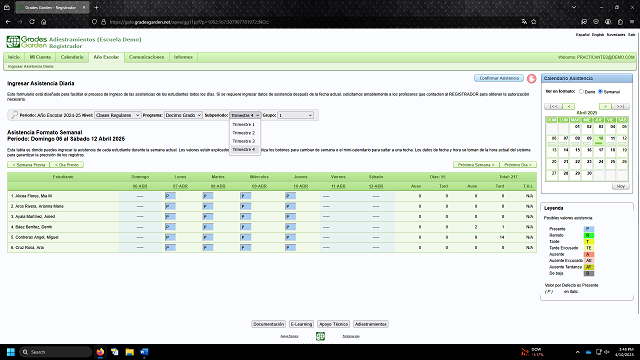The image size is (640, 360).
Task: Click the Presente blue legend swatch
Action: click(589, 229)
